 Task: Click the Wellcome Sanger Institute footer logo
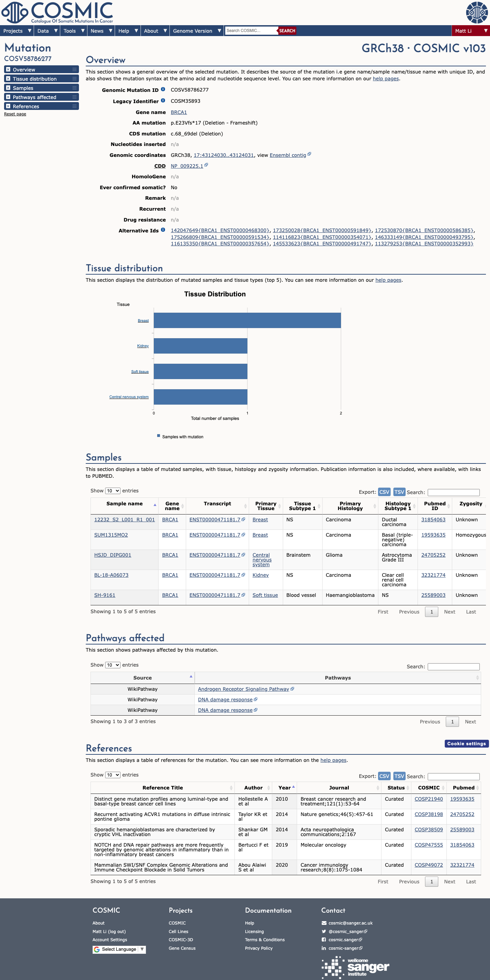[x=355, y=968]
